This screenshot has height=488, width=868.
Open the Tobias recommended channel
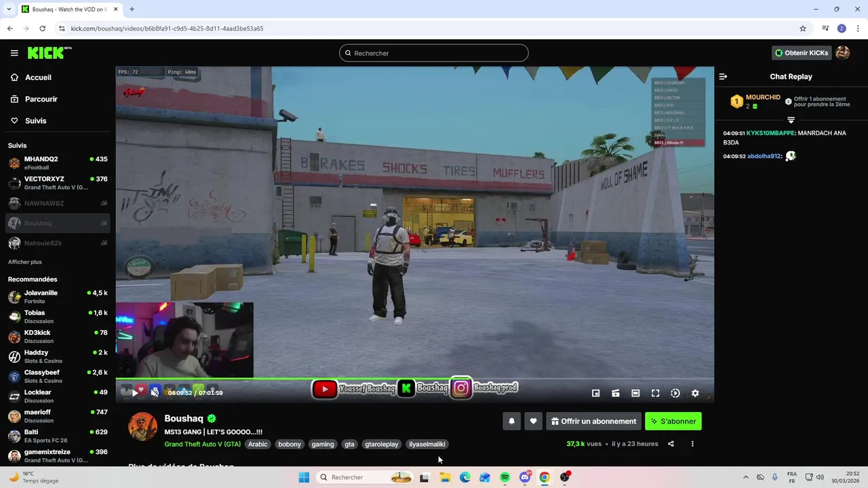pyautogui.click(x=58, y=317)
